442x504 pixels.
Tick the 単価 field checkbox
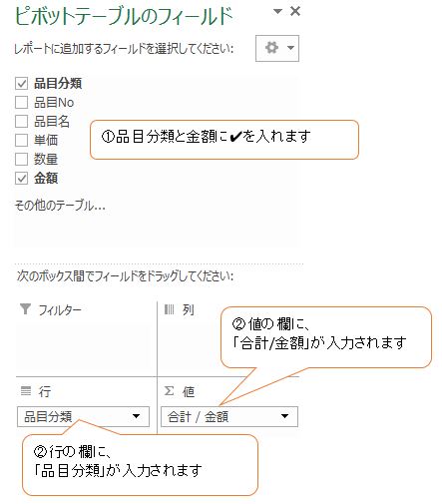(21, 140)
